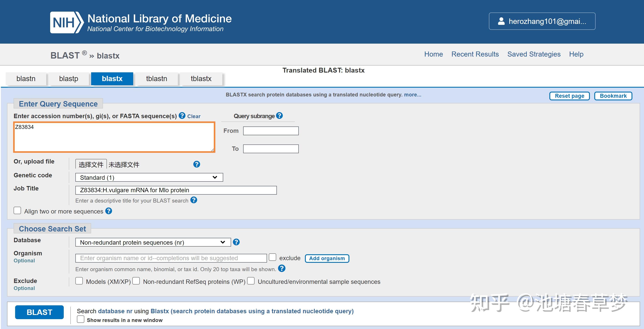
Task: Click the user account profile icon
Action: pyautogui.click(x=501, y=21)
